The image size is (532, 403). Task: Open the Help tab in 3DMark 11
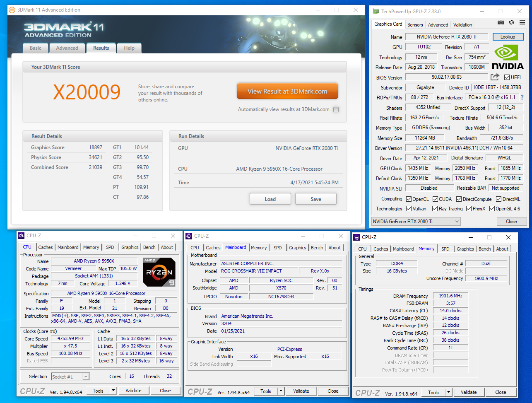click(129, 48)
